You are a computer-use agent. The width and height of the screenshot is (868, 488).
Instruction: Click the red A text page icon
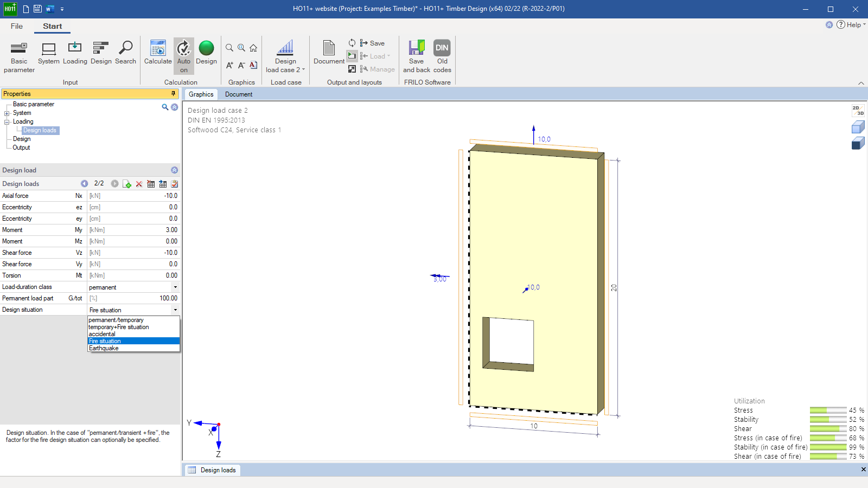(253, 65)
